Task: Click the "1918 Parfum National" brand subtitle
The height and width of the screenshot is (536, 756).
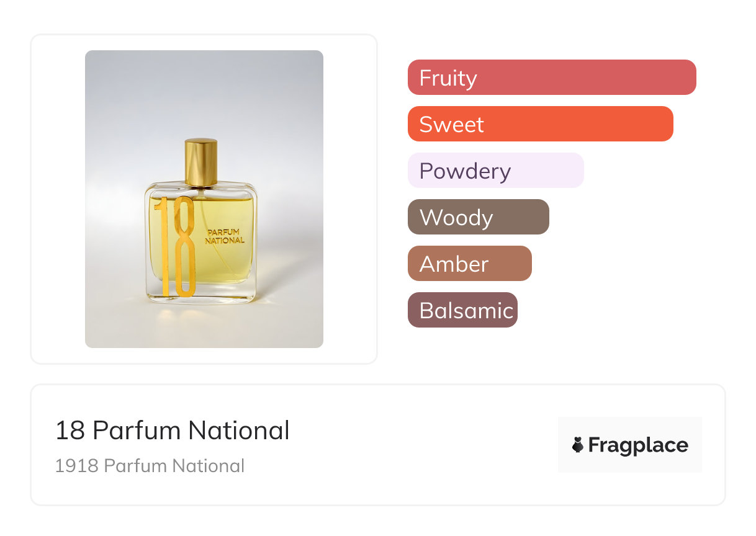Action: tap(150, 466)
